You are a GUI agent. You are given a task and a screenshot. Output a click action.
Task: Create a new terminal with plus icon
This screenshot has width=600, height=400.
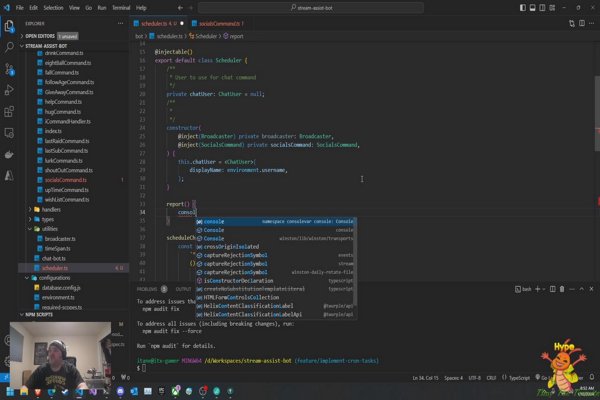(x=537, y=289)
